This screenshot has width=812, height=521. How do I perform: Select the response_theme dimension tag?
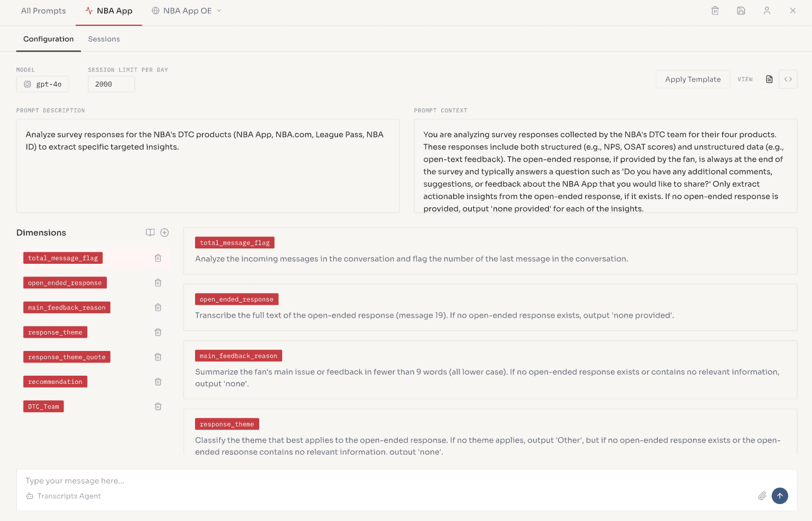(55, 332)
